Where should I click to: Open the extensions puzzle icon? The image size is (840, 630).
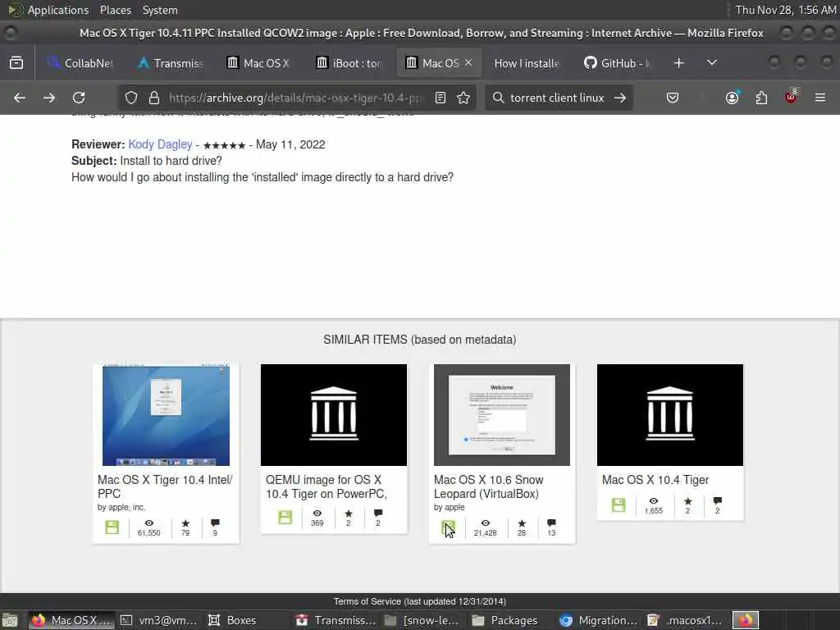click(761, 98)
